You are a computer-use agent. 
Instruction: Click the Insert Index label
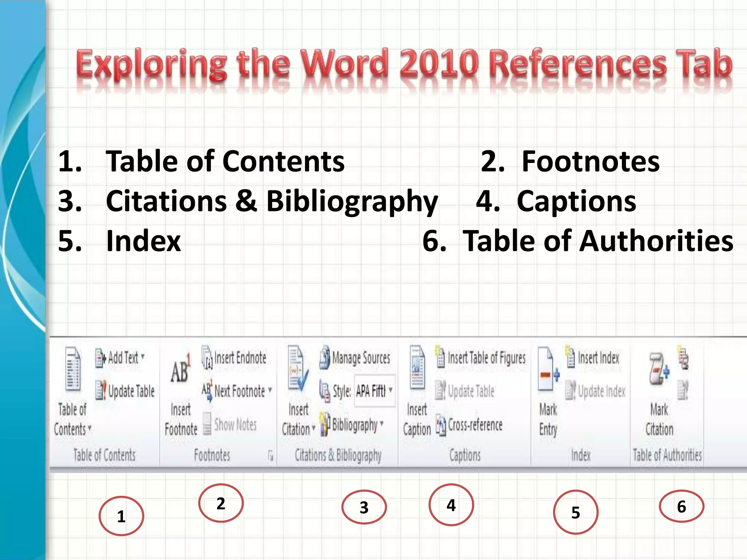pyautogui.click(x=599, y=358)
